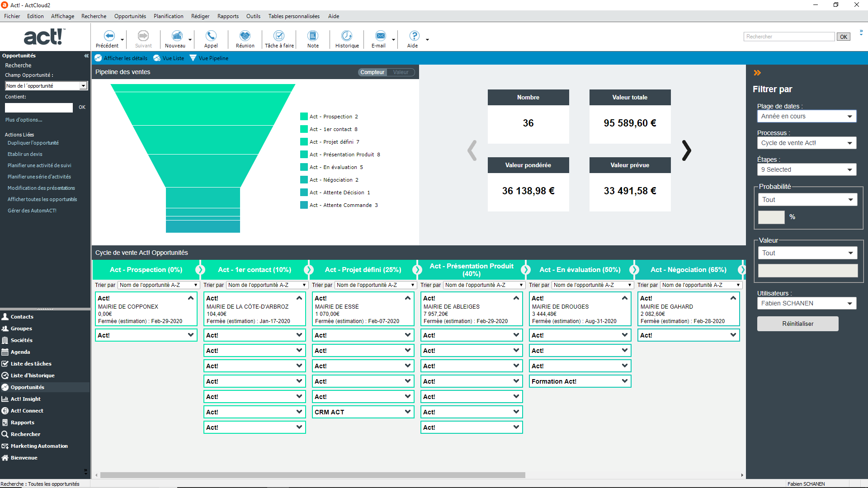Open the Plage de dates dropdown
This screenshot has height=488, width=868.
[x=807, y=116]
